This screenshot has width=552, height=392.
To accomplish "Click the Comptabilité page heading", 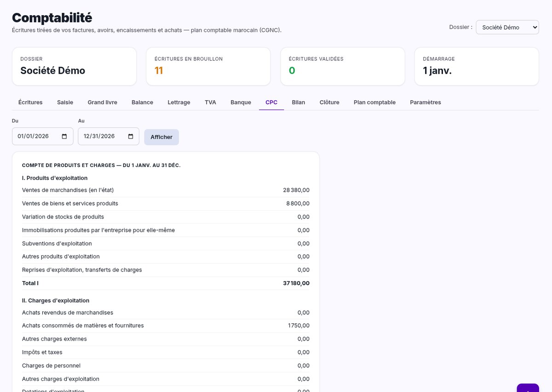I will click(52, 17).
